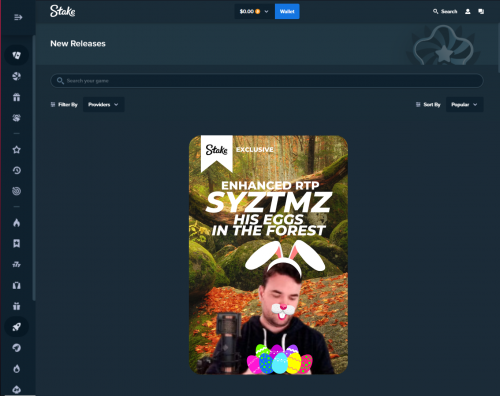Open the bookmark-star Exclusives icon in sidebar
This screenshot has height=396, width=500.
click(x=16, y=243)
